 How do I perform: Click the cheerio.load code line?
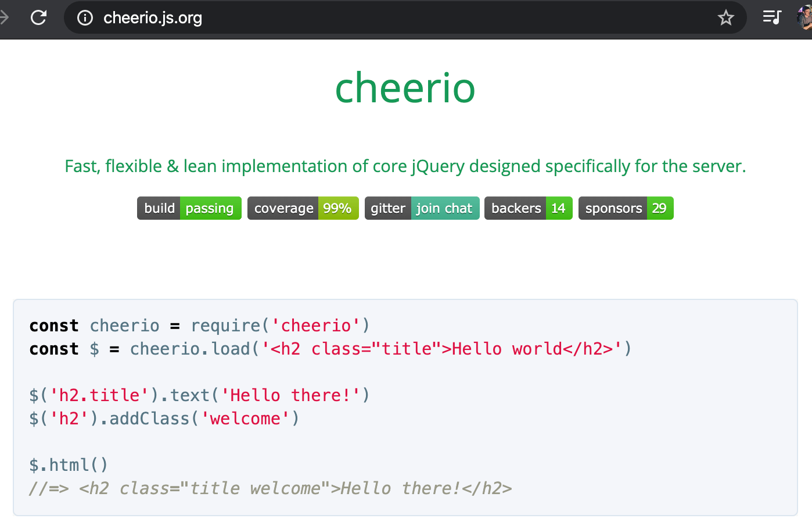pyautogui.click(x=330, y=349)
